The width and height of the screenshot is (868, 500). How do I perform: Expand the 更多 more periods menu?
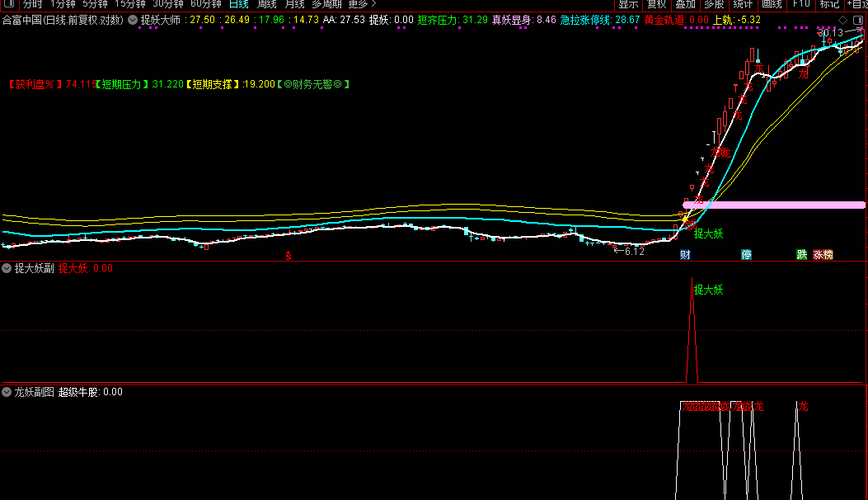tap(362, 4)
